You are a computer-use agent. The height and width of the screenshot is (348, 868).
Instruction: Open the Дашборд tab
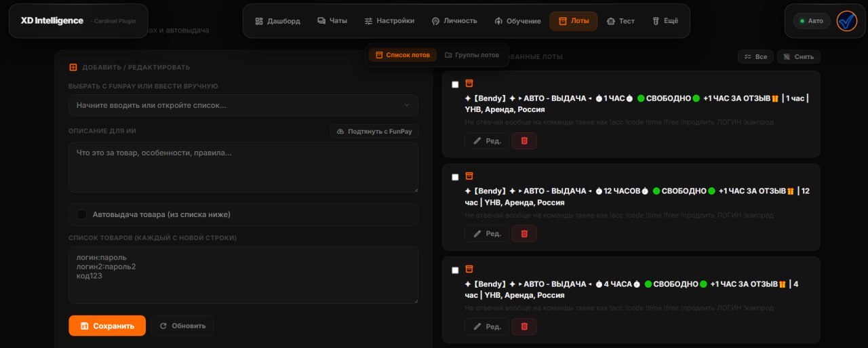pos(277,21)
